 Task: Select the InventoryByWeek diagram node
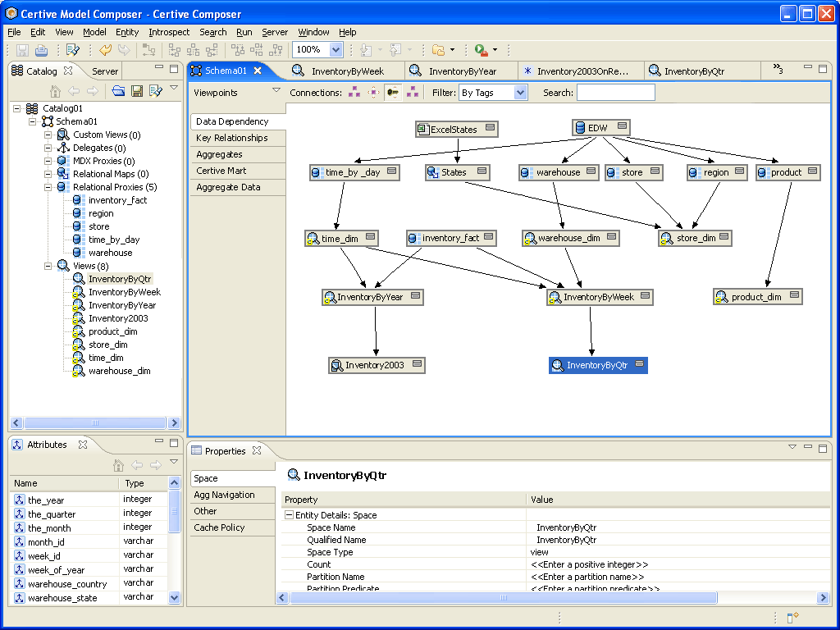pos(600,297)
